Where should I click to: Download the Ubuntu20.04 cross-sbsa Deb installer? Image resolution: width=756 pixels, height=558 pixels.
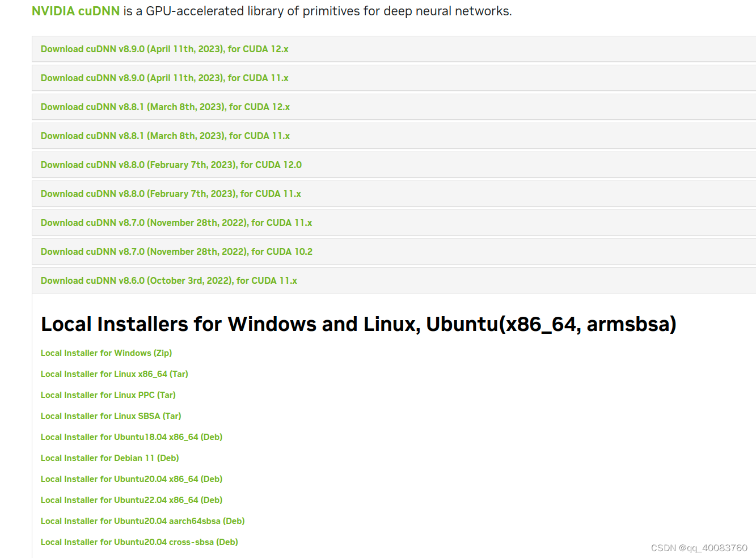139,542
